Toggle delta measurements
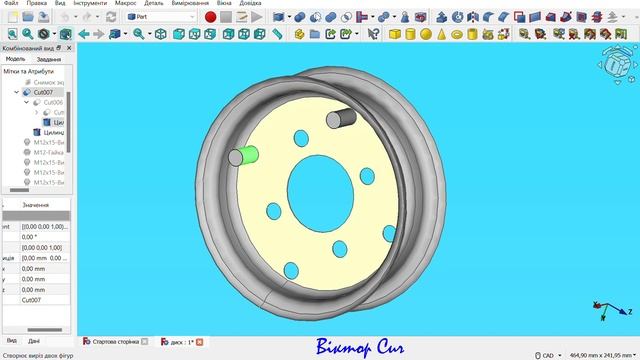640x360 pixels. tap(621, 34)
